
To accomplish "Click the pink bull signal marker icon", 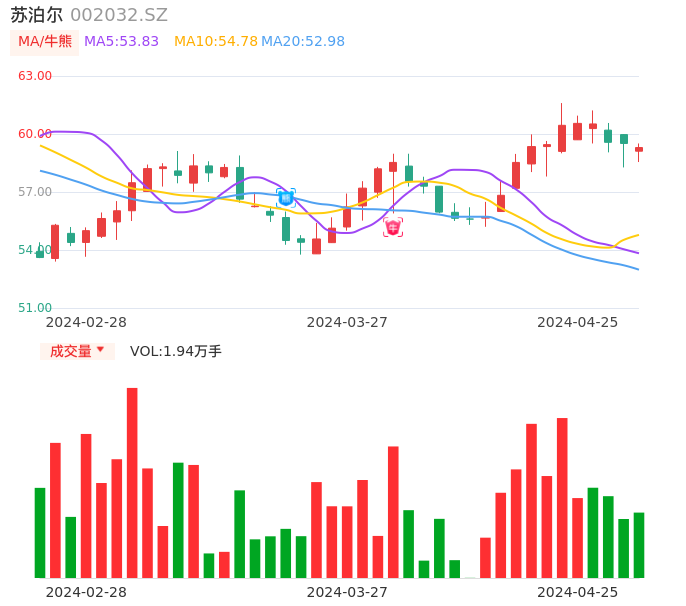I will 393,228.
